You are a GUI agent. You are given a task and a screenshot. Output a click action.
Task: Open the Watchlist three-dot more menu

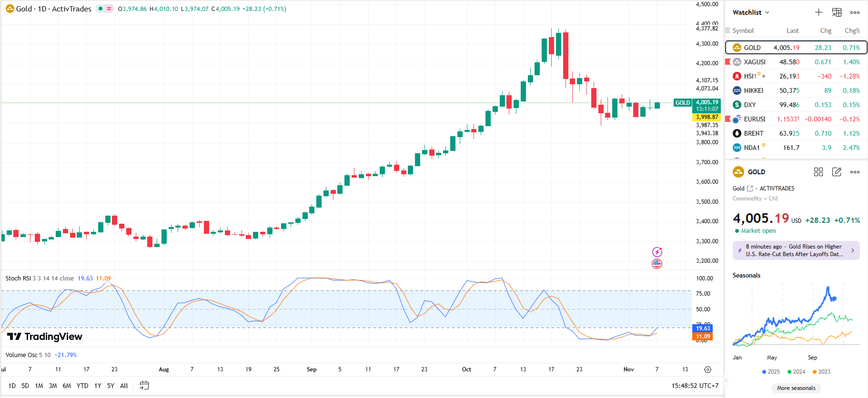pyautogui.click(x=855, y=12)
